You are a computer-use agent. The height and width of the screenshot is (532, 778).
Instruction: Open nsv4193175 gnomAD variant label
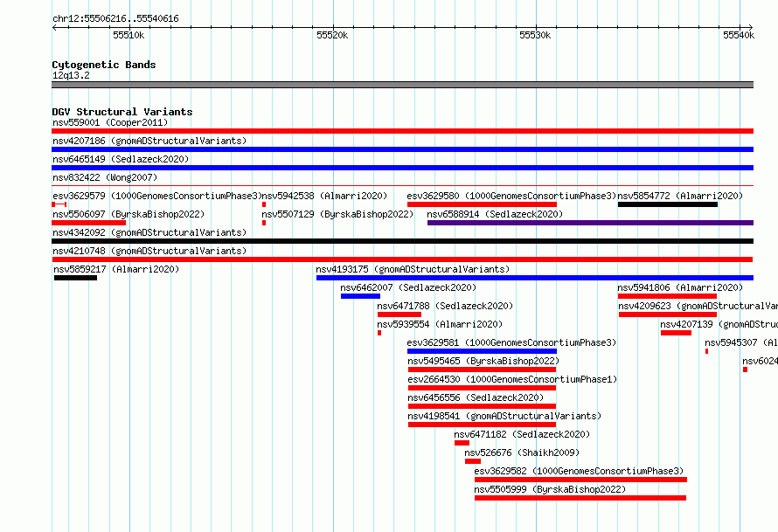(x=413, y=269)
